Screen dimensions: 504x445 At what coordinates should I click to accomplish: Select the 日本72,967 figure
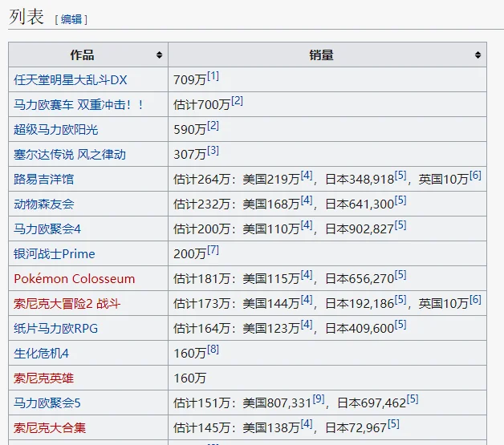click(x=356, y=428)
